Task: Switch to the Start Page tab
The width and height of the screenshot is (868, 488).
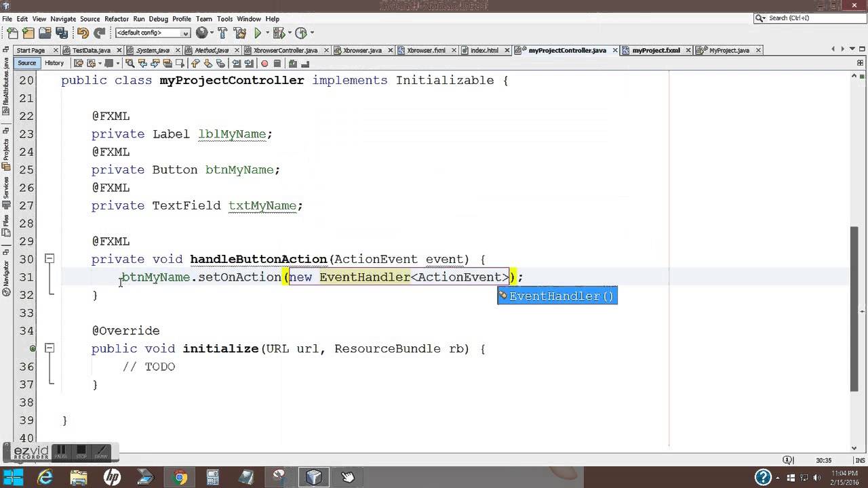Action: (31, 50)
